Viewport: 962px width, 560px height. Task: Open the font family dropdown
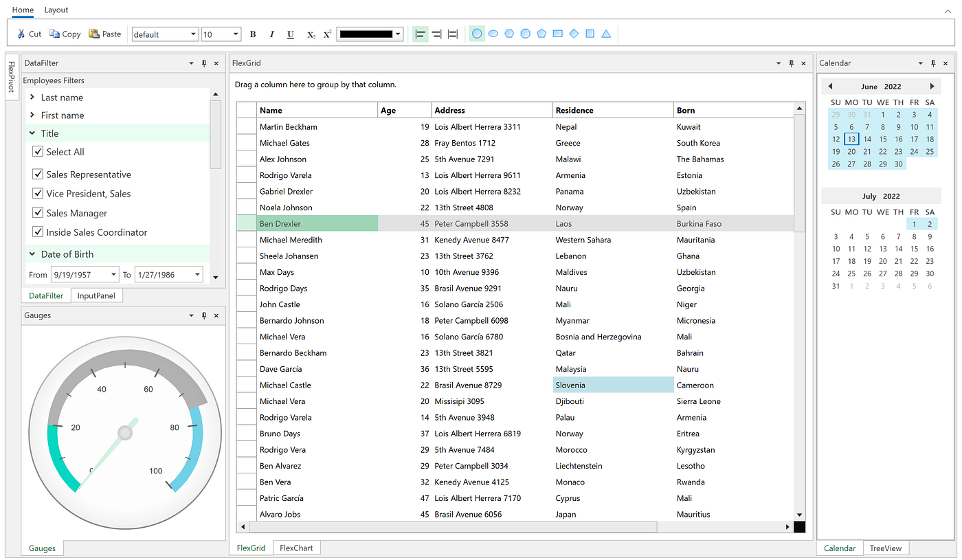coord(192,33)
